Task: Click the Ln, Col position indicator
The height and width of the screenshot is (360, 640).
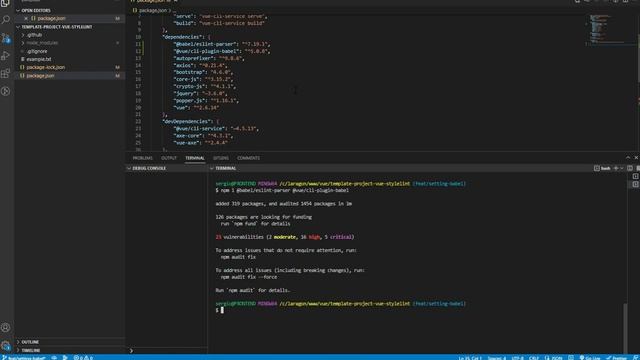Action: click(x=470, y=358)
